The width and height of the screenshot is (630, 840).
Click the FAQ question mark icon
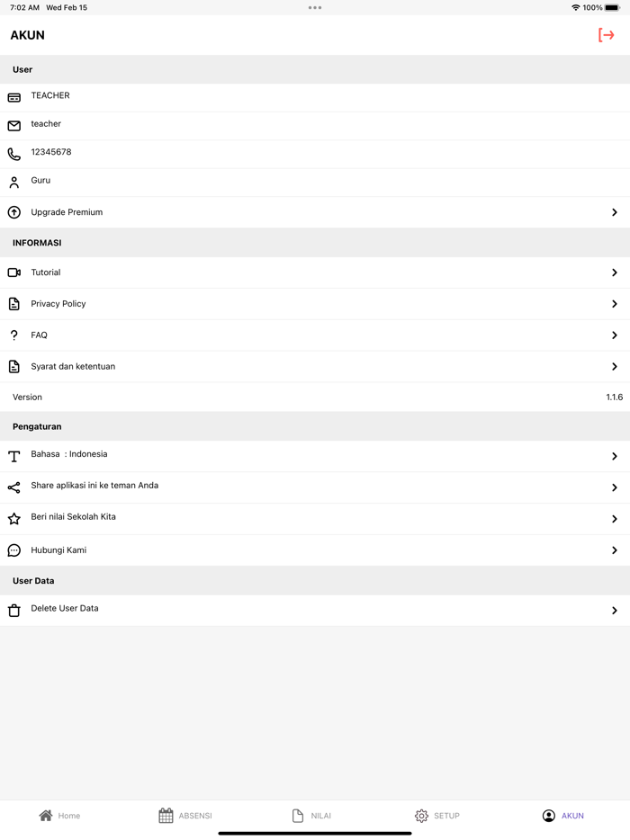click(x=13, y=335)
